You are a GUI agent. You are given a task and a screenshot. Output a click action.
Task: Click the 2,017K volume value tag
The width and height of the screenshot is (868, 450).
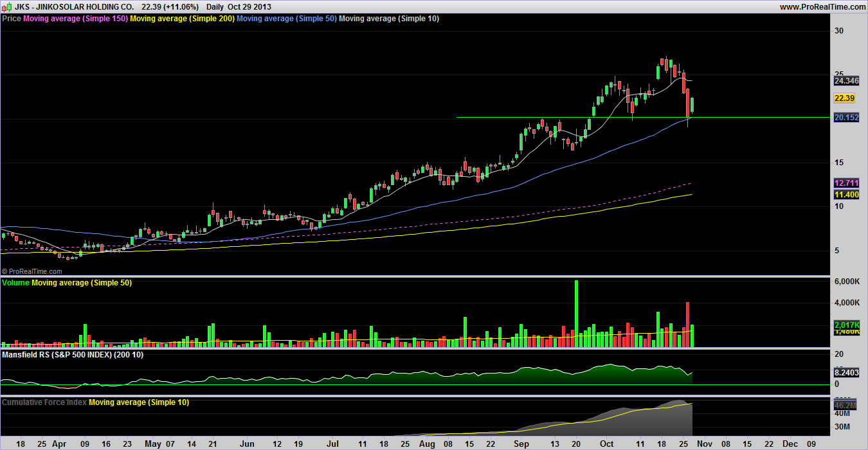tap(845, 325)
